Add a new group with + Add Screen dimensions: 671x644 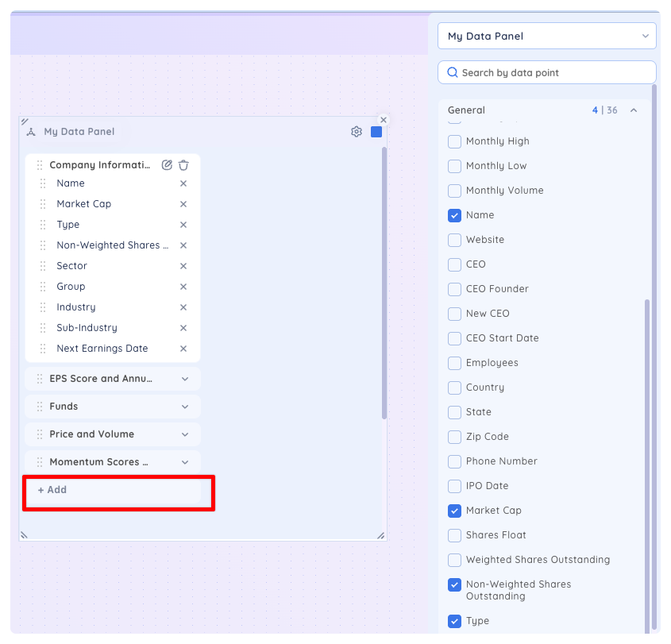[113, 490]
